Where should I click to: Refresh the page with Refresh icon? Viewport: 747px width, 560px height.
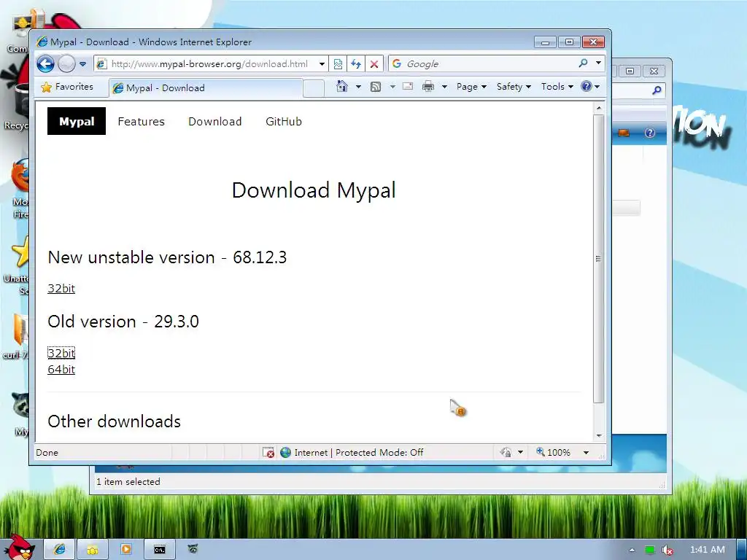(x=356, y=63)
